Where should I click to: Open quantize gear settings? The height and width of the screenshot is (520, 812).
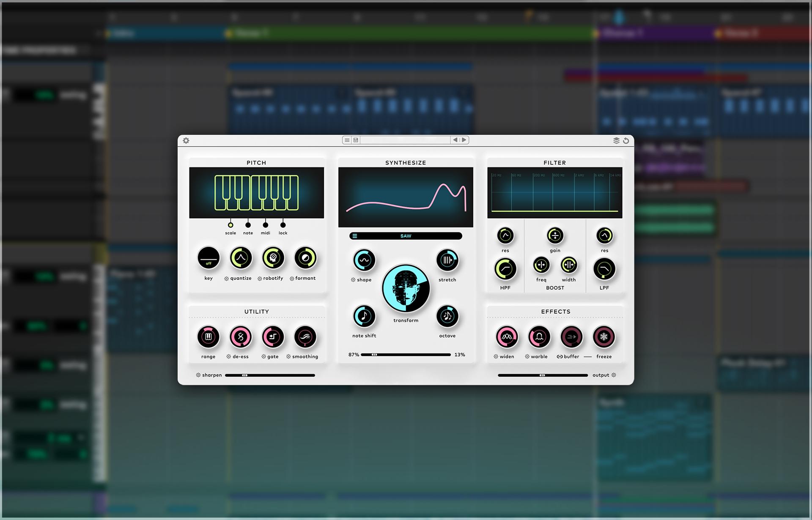pyautogui.click(x=226, y=279)
